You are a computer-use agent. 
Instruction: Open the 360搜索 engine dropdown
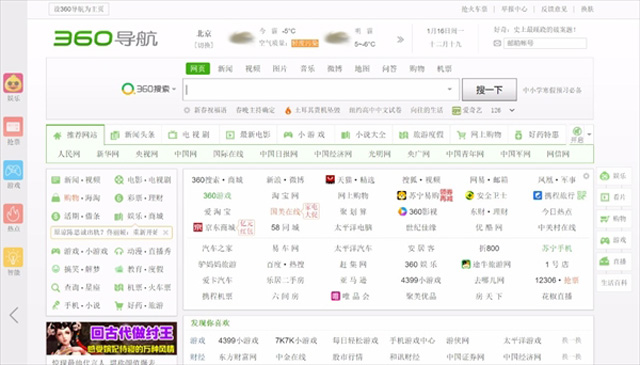pos(149,89)
